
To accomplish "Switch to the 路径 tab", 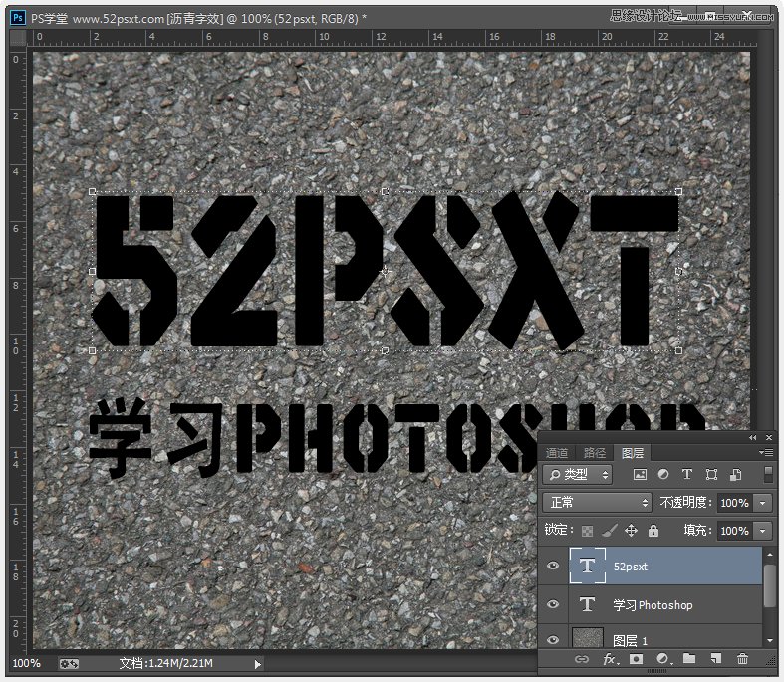I will [594, 453].
